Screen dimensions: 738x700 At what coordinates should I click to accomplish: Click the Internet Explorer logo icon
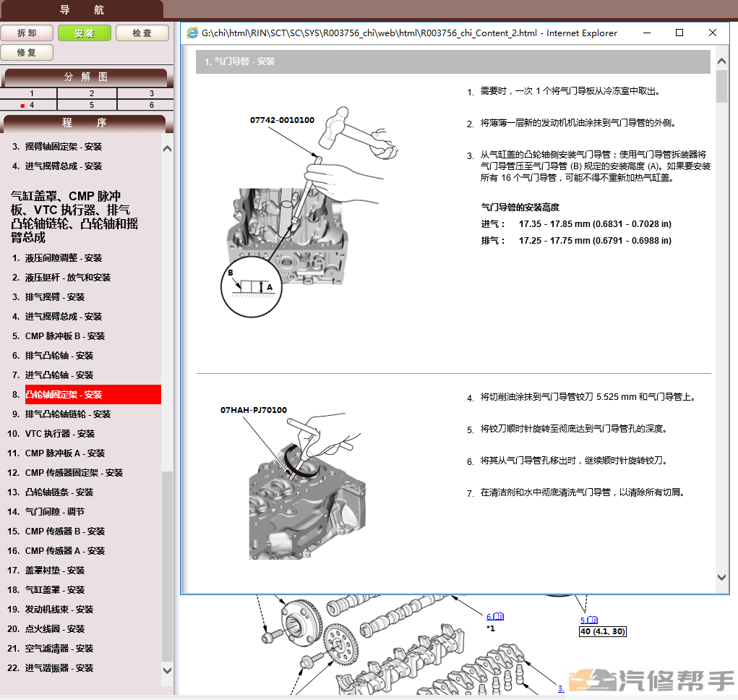tap(192, 33)
